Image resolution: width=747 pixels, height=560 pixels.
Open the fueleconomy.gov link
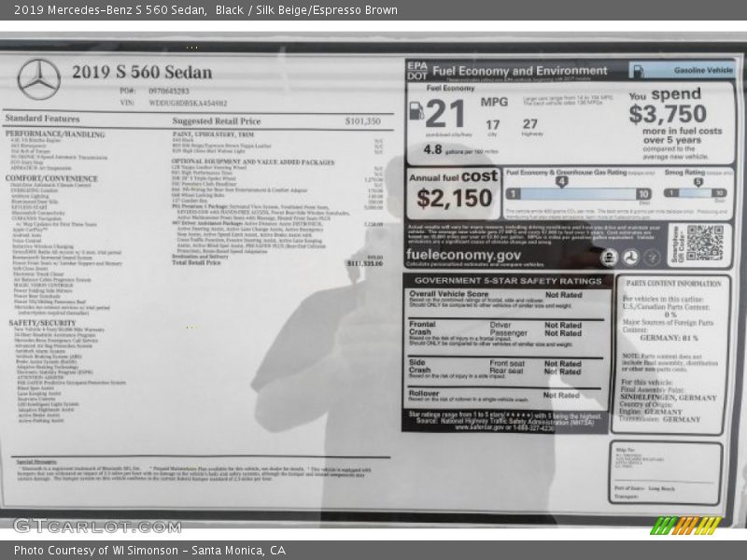pos(463,255)
